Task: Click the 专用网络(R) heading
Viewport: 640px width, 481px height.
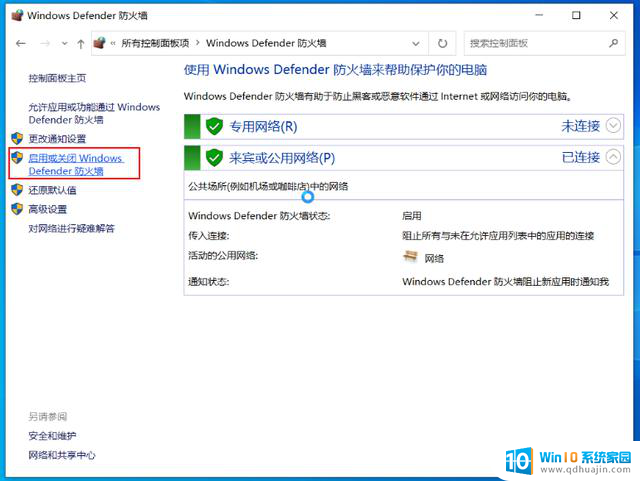Action: pos(263,127)
